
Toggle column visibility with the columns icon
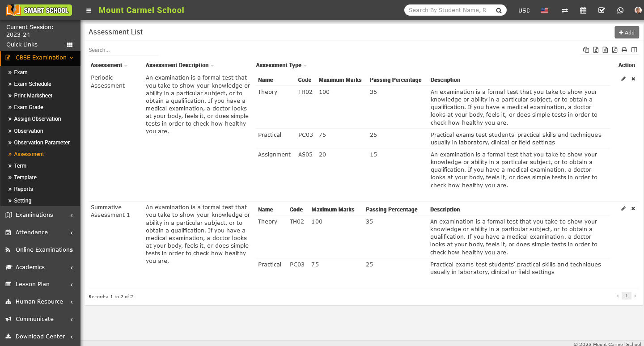pyautogui.click(x=634, y=50)
